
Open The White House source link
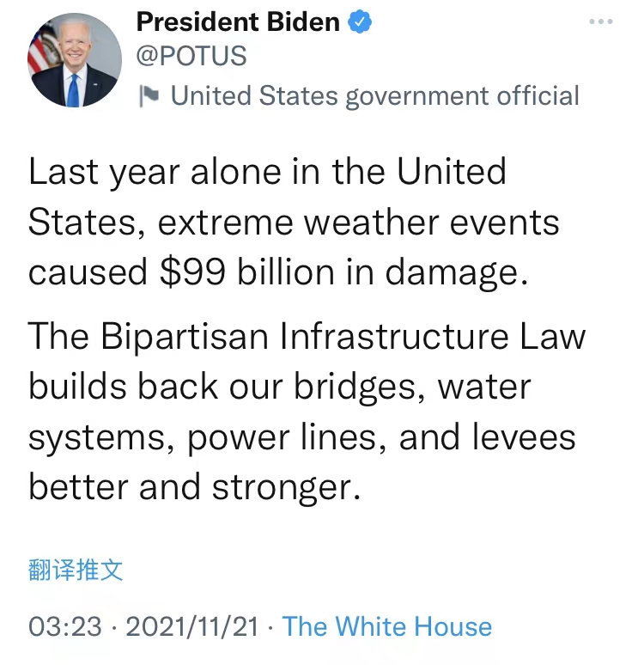tap(387, 626)
